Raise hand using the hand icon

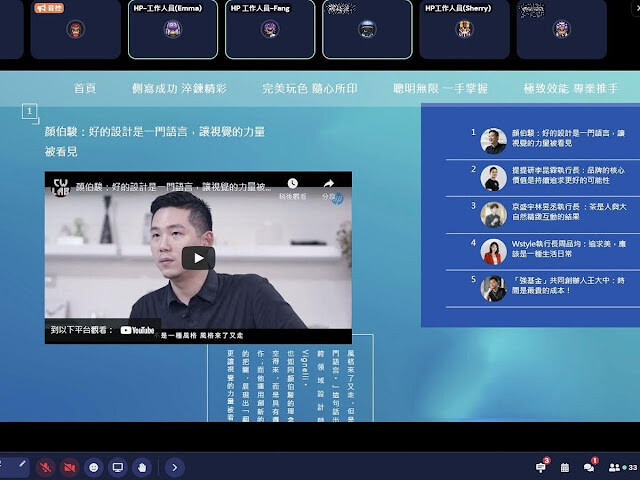point(142,467)
